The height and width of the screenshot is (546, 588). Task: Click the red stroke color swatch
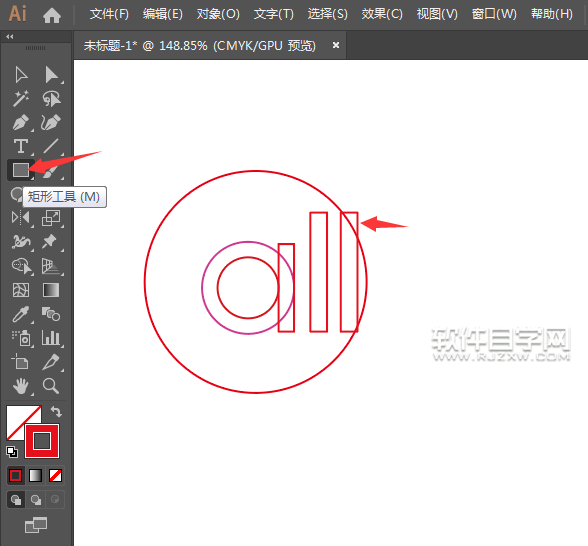click(x=42, y=441)
